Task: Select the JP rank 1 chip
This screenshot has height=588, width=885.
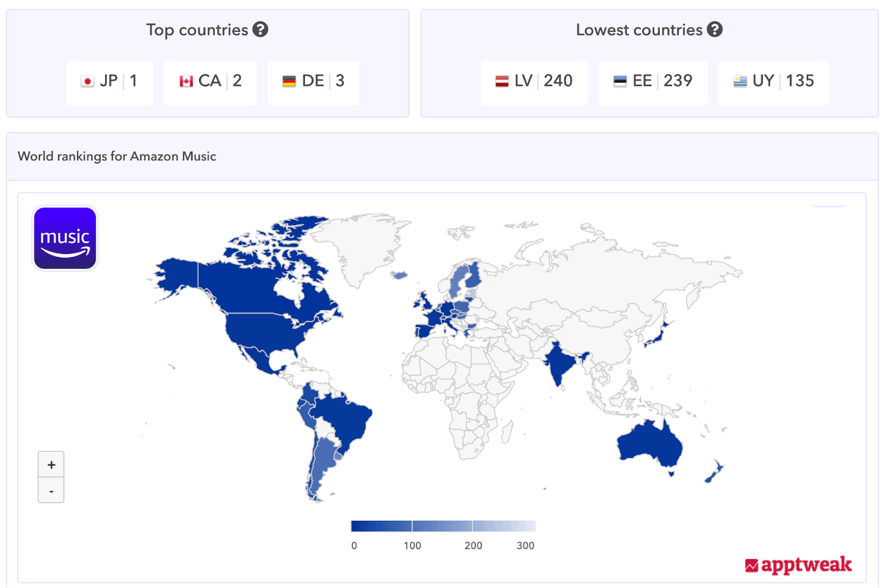Action: (x=110, y=82)
